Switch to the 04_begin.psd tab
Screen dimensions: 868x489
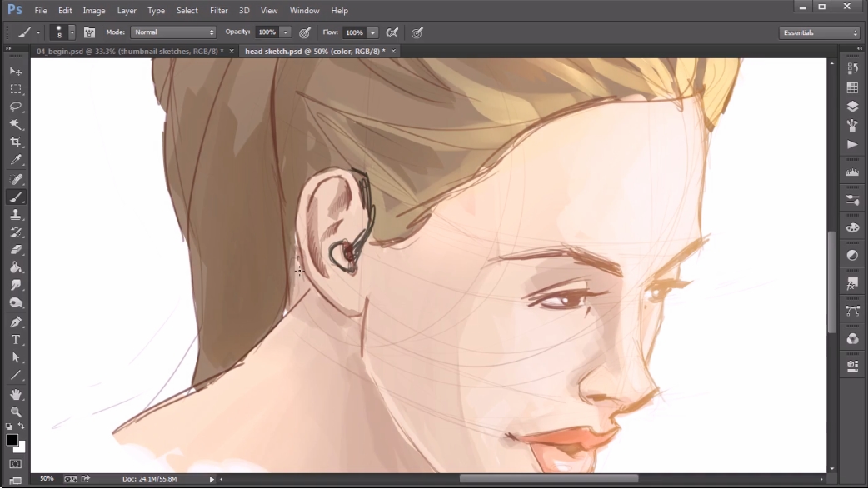(125, 52)
